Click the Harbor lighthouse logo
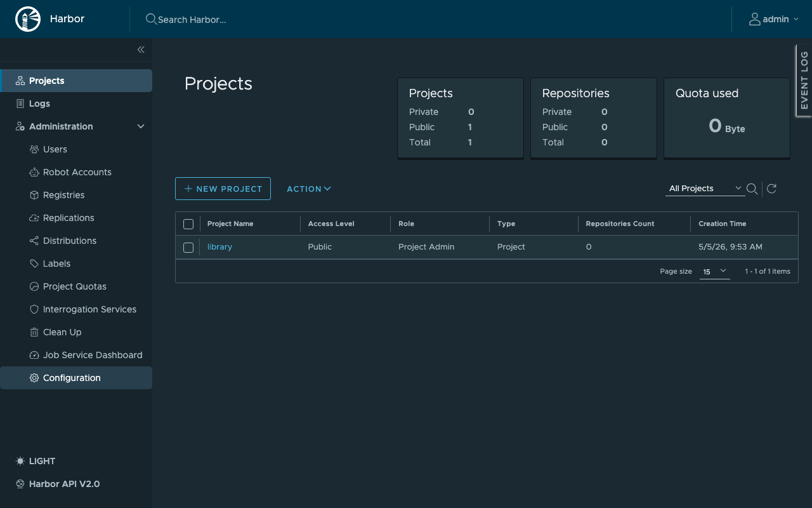 pos(27,19)
